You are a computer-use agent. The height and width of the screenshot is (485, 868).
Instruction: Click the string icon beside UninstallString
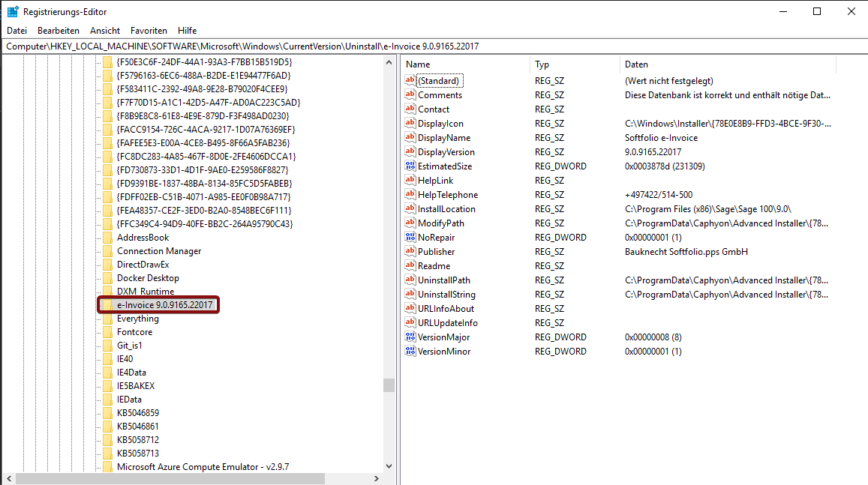(410, 295)
